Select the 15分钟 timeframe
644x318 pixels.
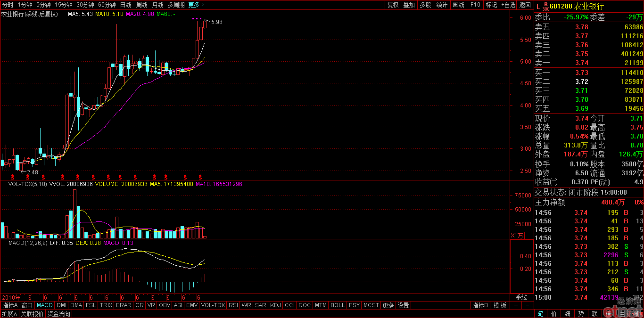[63, 5]
